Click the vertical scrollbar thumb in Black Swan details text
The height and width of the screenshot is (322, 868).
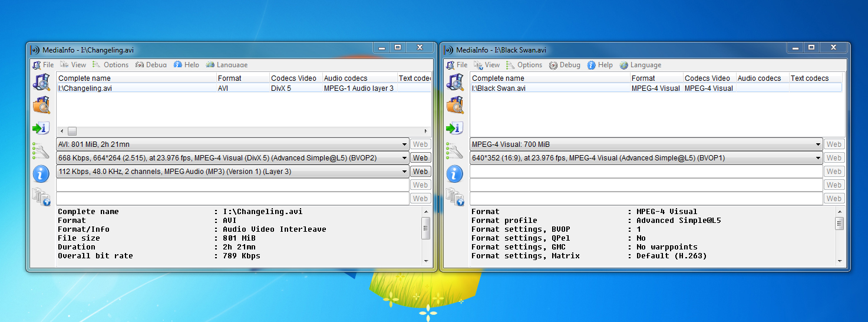[x=839, y=224]
